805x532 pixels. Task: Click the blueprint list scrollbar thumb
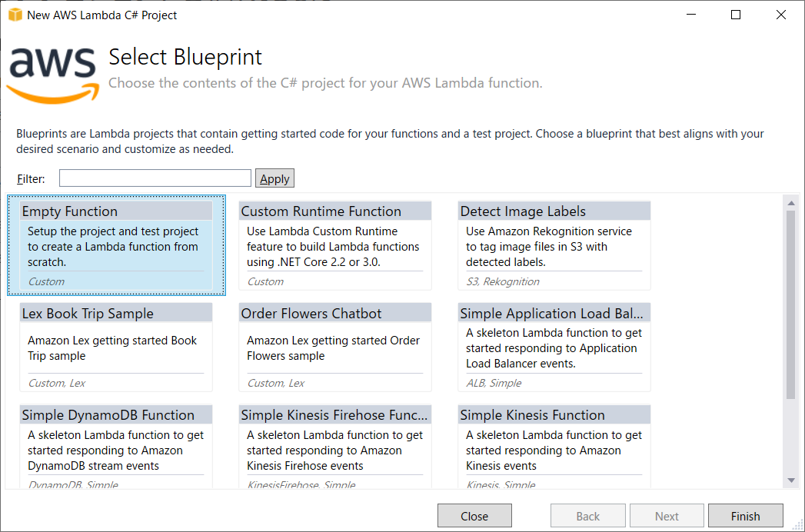click(x=791, y=304)
